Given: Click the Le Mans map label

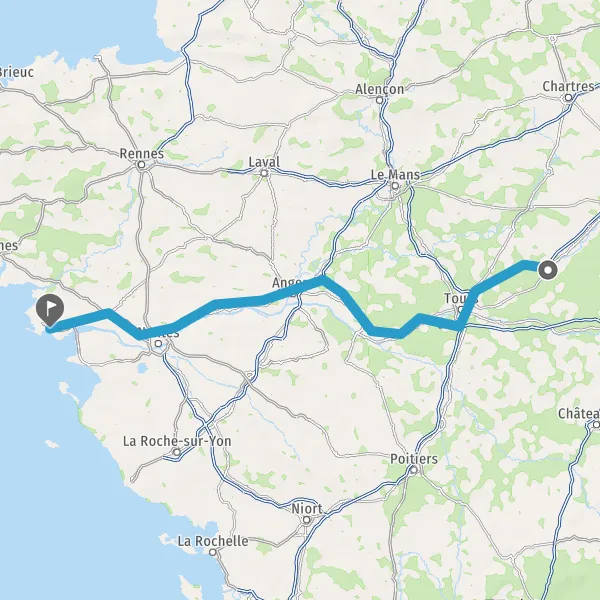Looking at the screenshot, I should coord(395,175).
